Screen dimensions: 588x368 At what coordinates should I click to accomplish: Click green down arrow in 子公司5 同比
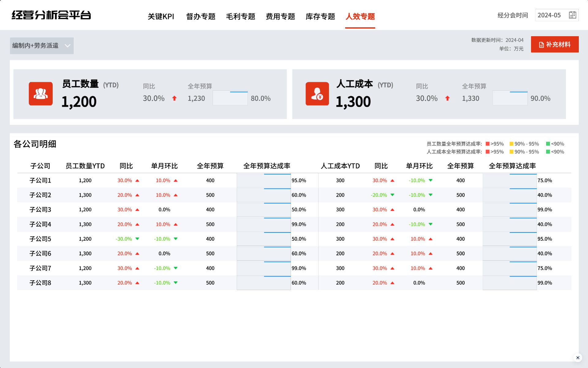click(x=137, y=239)
